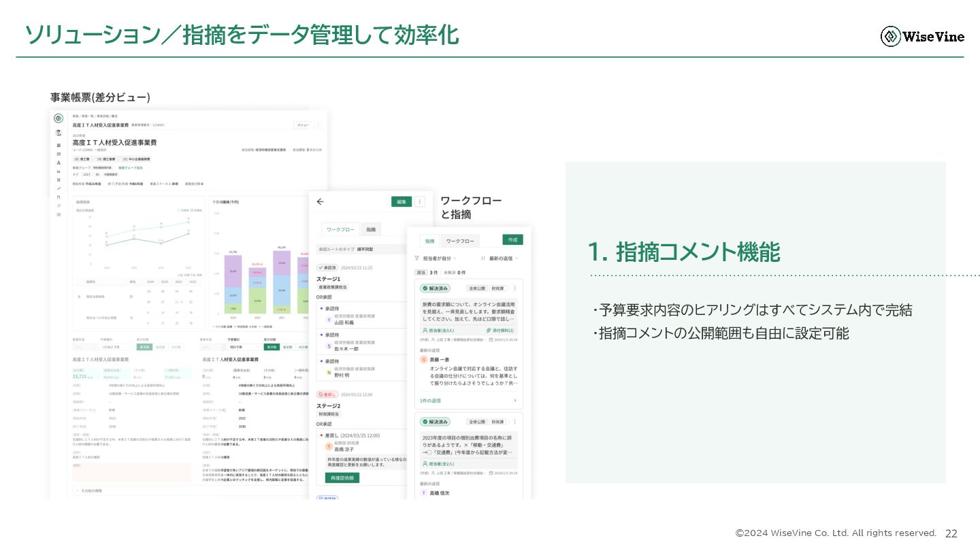Screen dimensions: 980x551
Task: Click the green 作成 button
Action: coord(512,239)
